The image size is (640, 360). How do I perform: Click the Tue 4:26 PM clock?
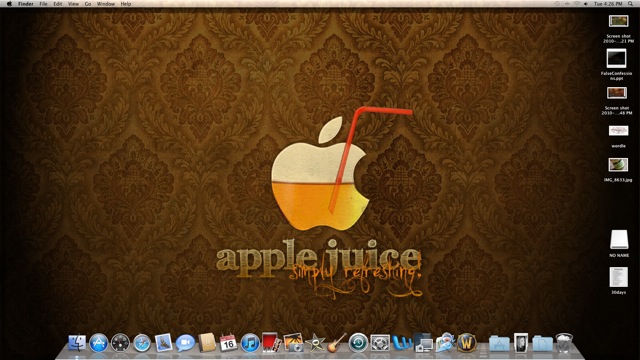pos(608,4)
